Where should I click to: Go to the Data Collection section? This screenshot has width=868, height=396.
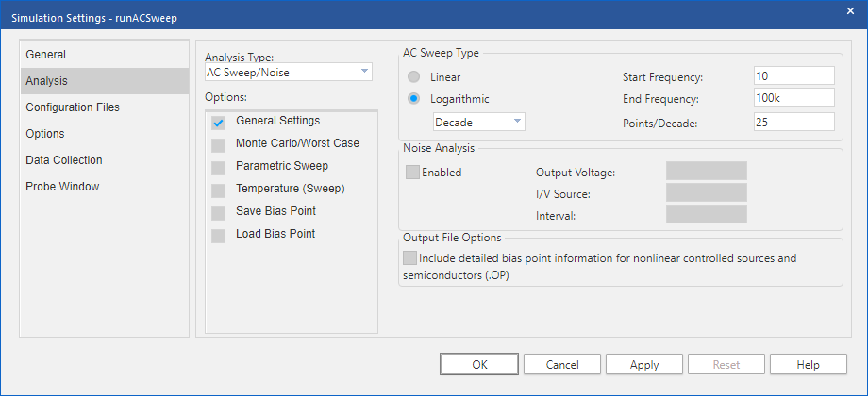tap(64, 160)
